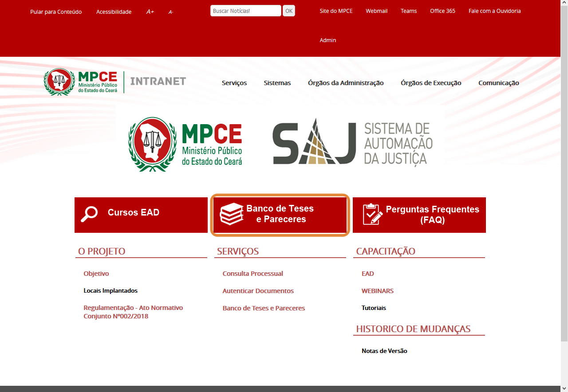Open the Tutoriais link
Screen dimensions: 568x392
click(x=374, y=308)
